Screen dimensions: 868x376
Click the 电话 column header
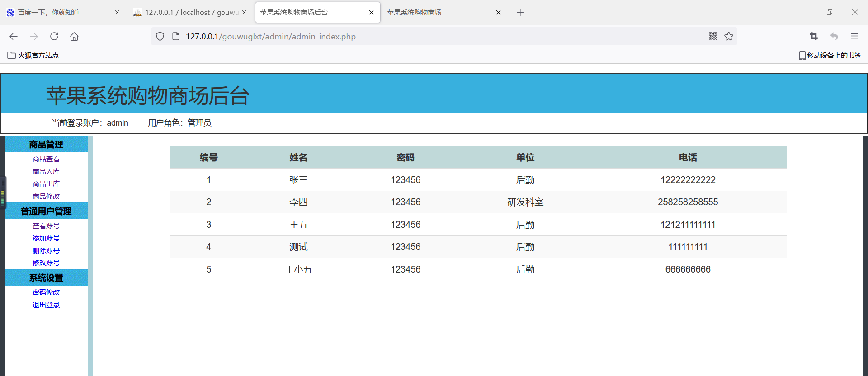tap(688, 157)
